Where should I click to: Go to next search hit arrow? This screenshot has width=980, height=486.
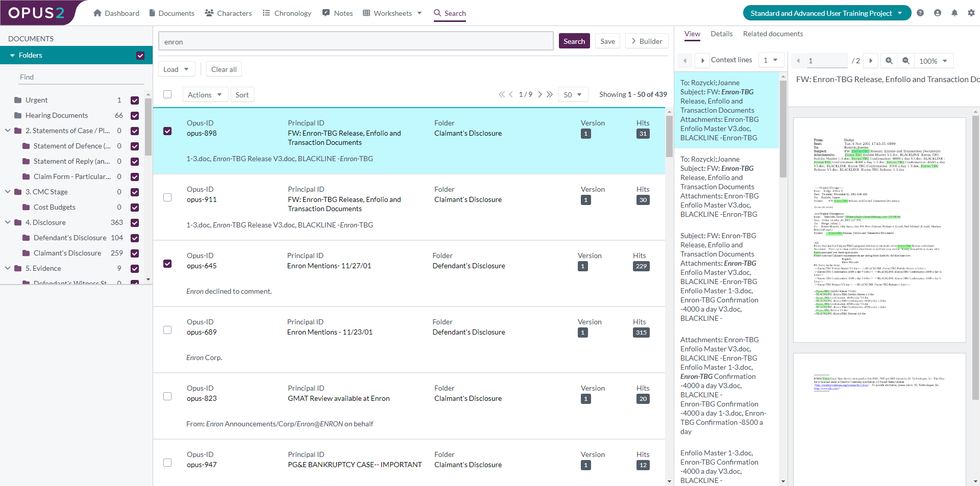click(702, 61)
